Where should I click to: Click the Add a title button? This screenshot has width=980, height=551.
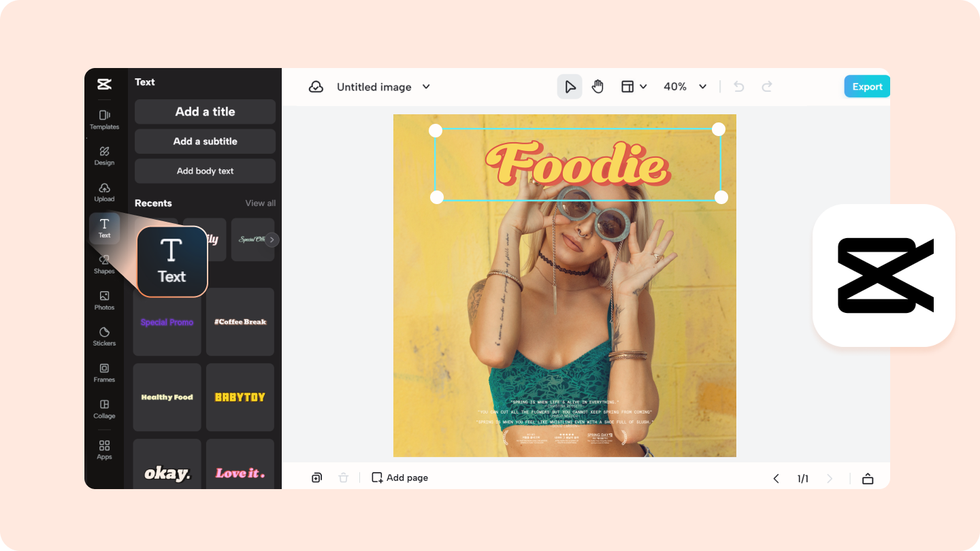(205, 111)
